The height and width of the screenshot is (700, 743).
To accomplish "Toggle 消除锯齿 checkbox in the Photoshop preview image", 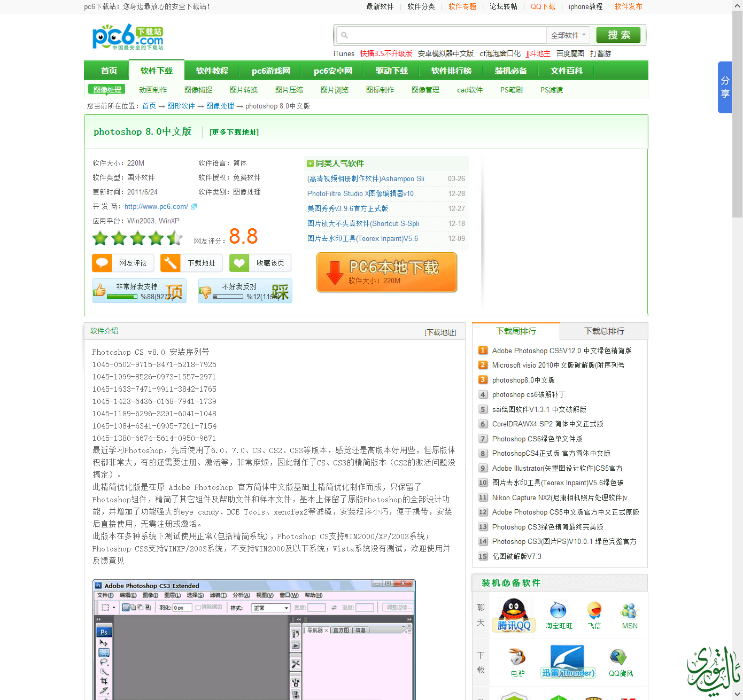I will tap(198, 608).
